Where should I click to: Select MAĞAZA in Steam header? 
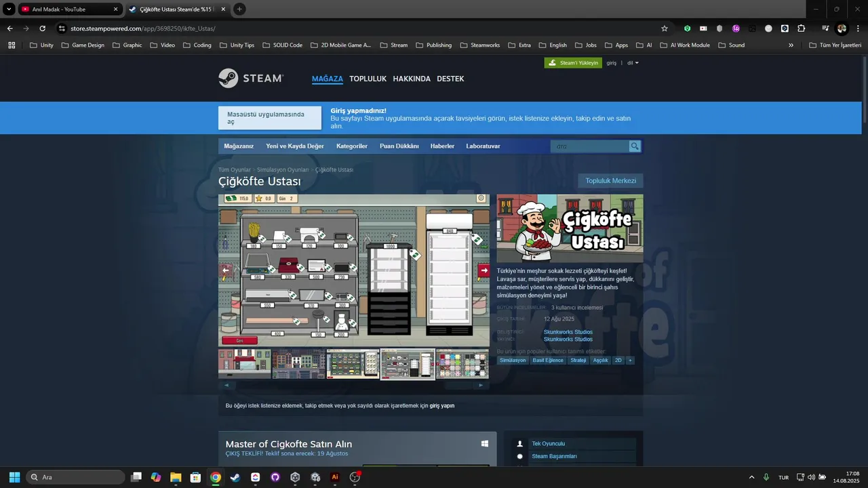point(328,79)
